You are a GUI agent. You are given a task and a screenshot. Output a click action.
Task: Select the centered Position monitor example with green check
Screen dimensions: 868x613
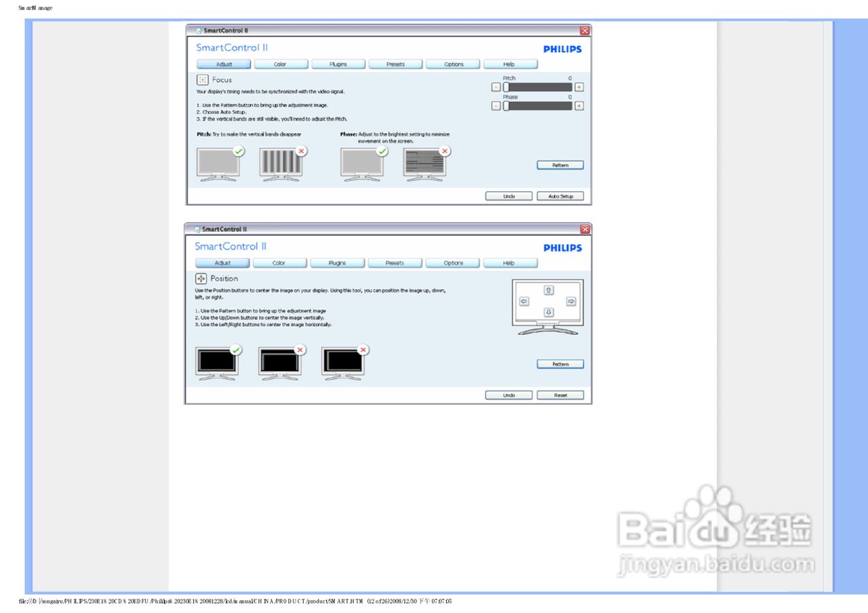pos(218,363)
